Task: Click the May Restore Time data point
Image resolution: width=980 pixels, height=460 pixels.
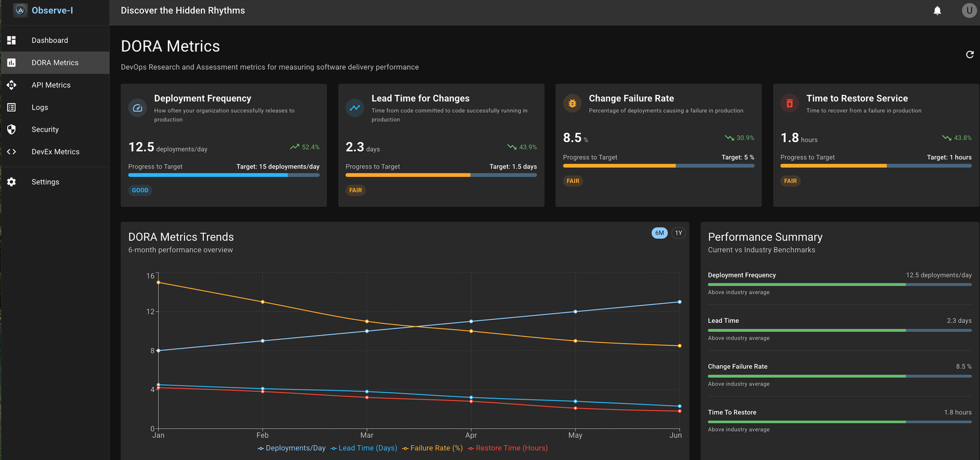Action: (x=575, y=409)
